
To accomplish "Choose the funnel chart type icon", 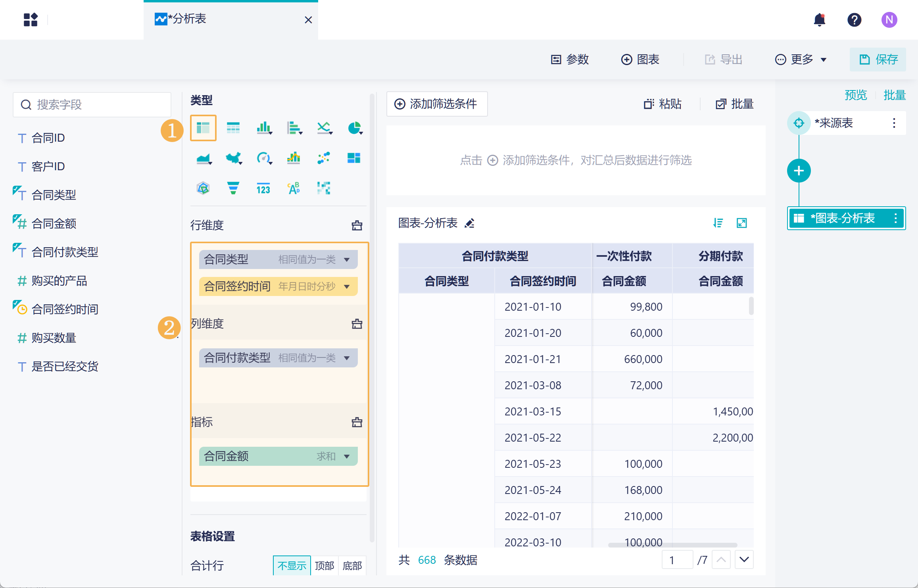I will click(233, 188).
